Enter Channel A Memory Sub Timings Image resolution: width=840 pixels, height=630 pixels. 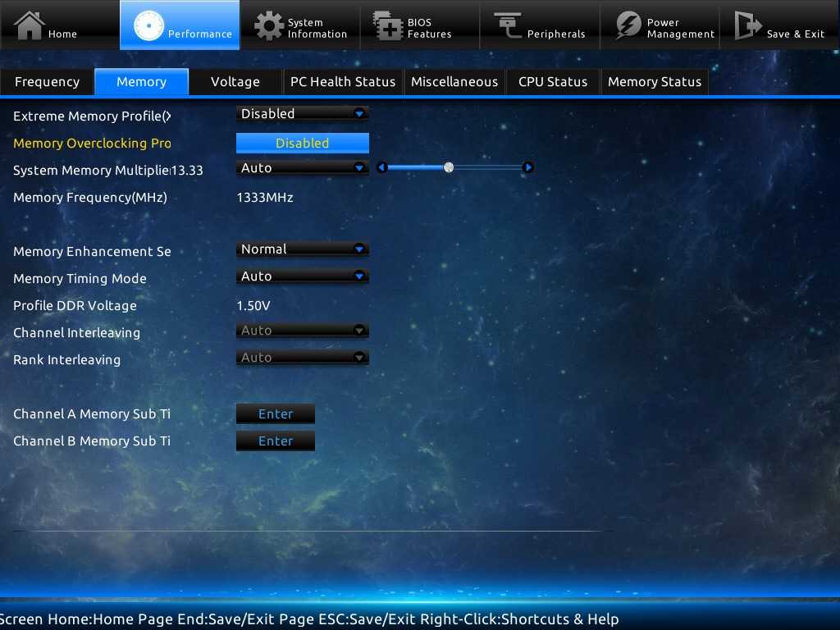tap(275, 414)
